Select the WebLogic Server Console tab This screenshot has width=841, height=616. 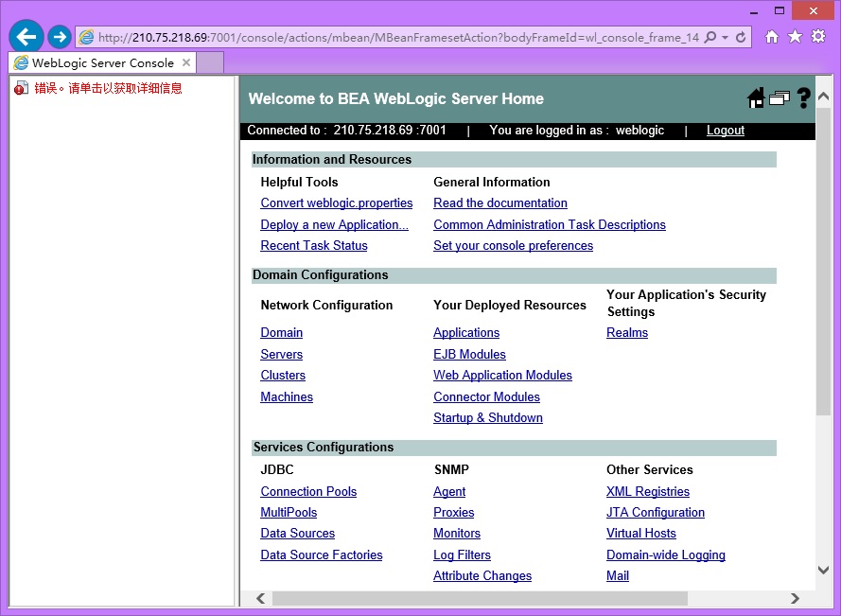pyautogui.click(x=102, y=62)
